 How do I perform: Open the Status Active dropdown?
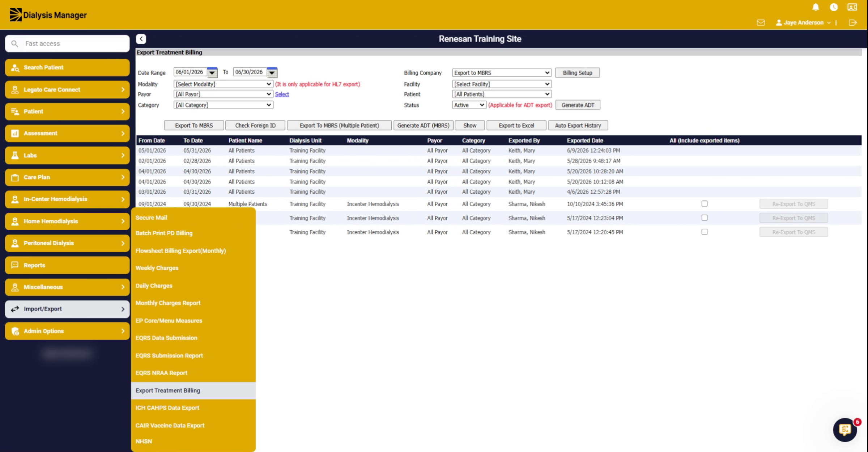click(x=469, y=105)
